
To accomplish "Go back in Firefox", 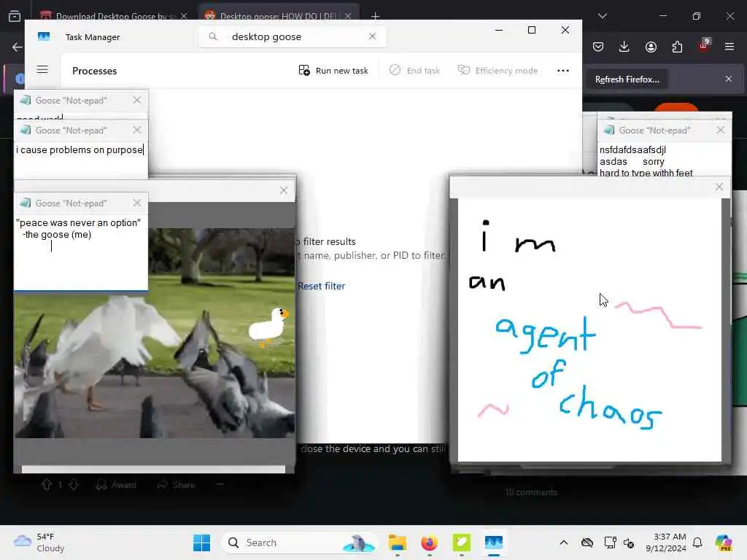I will click(18, 47).
